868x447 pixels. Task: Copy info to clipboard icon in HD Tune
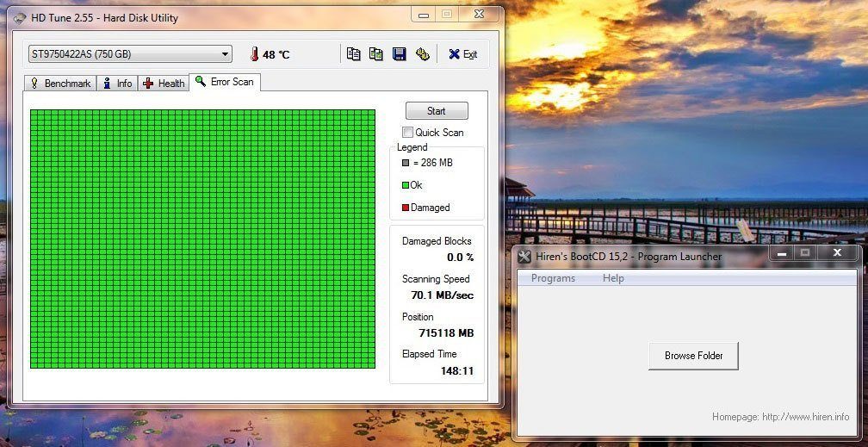click(x=353, y=53)
